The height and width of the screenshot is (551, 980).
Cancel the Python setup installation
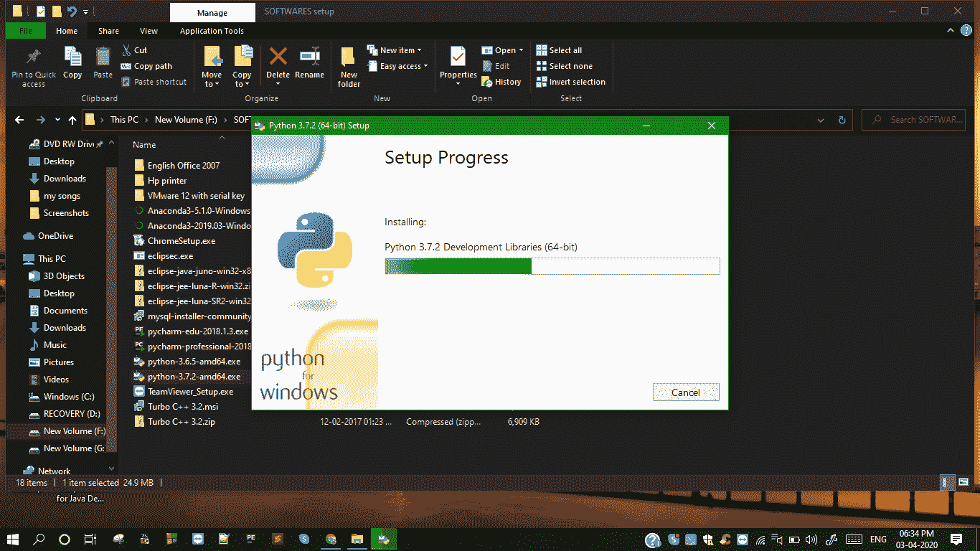coord(686,392)
